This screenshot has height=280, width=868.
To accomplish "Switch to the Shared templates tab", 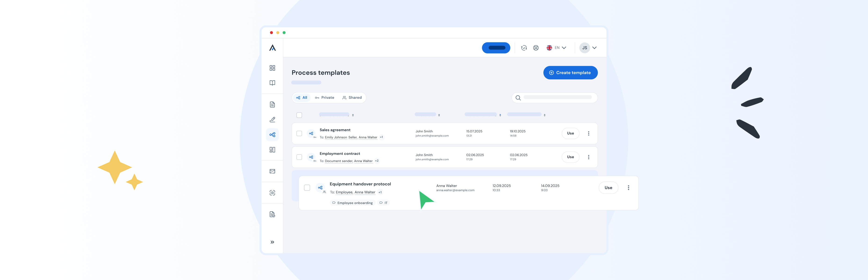I will pyautogui.click(x=352, y=98).
